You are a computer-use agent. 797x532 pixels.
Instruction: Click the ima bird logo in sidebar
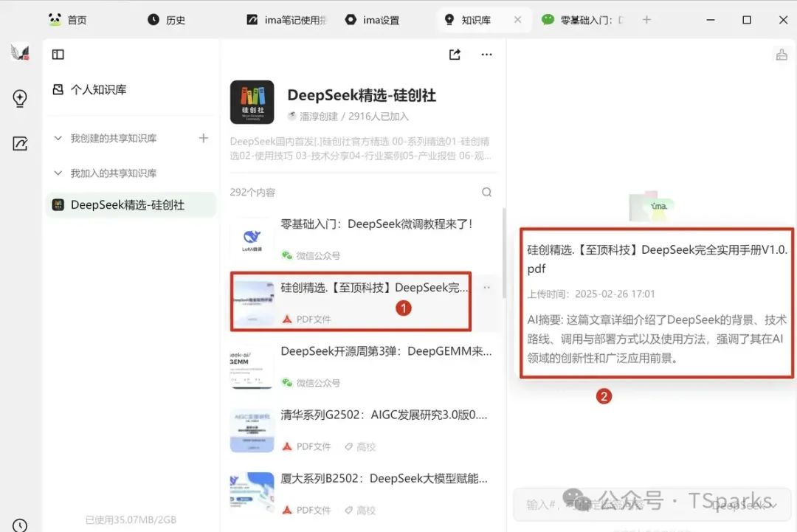pos(20,52)
